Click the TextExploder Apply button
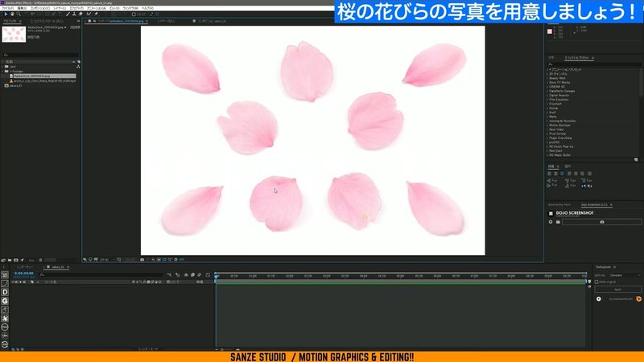644x362 pixels. point(618,289)
